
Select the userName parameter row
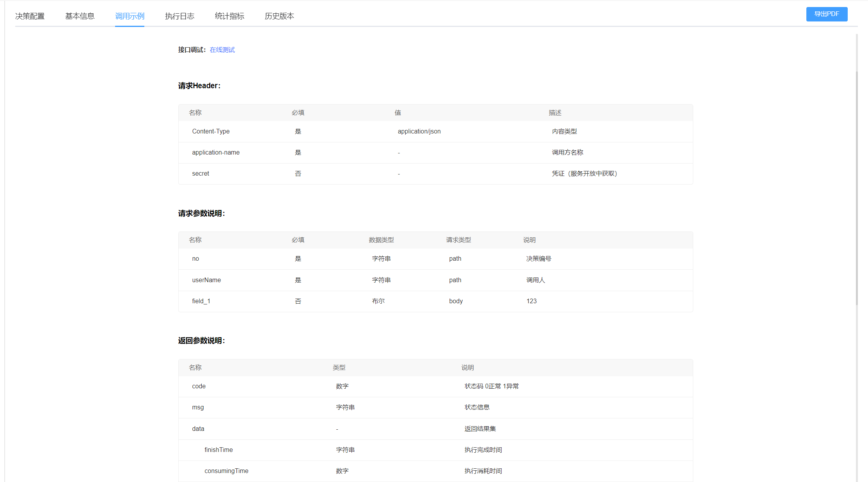click(206, 280)
